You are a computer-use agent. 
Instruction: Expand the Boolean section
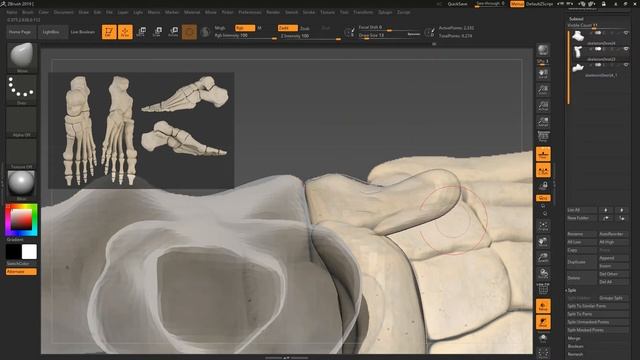click(x=576, y=346)
